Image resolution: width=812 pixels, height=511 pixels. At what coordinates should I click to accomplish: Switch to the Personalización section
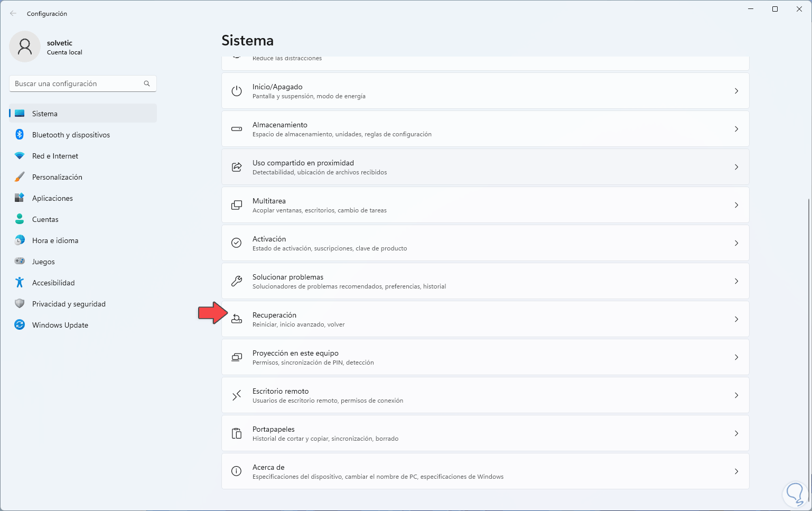(x=57, y=177)
